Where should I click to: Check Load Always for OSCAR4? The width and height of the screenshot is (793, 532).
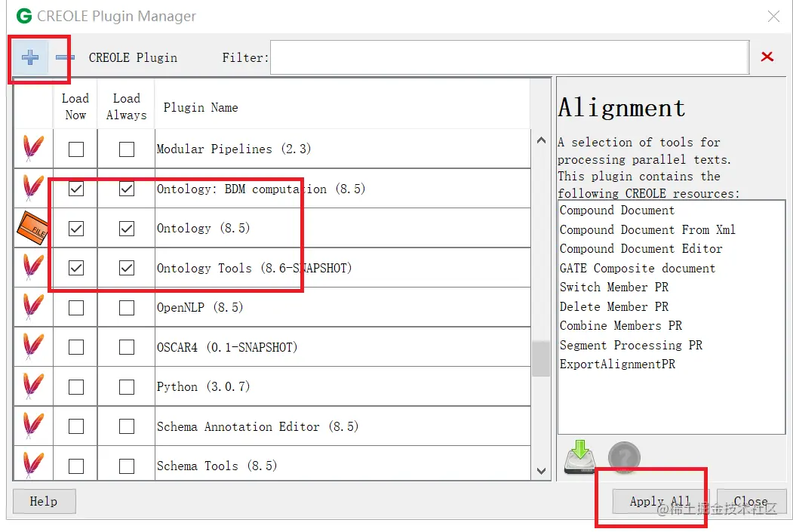[x=127, y=347]
